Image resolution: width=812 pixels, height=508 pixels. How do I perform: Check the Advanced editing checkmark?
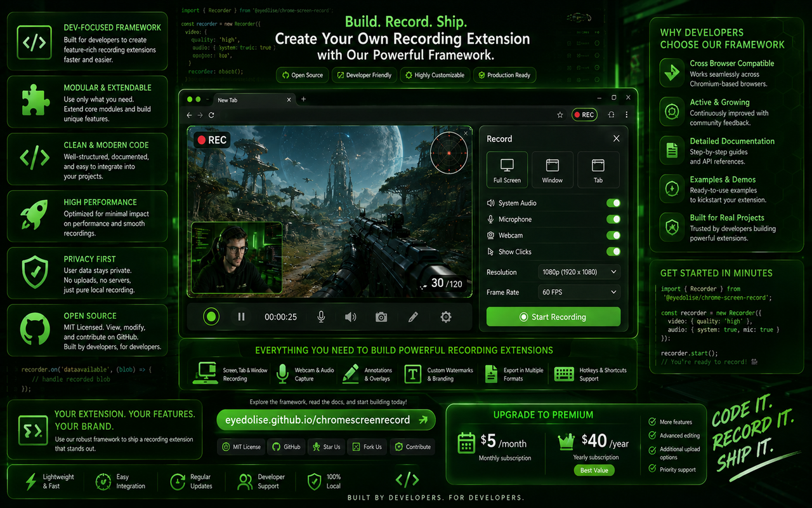click(652, 436)
